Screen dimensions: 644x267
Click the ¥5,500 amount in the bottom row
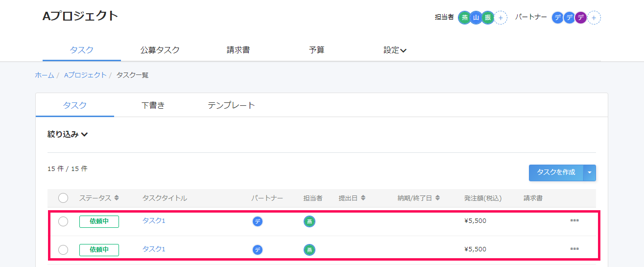(475, 249)
